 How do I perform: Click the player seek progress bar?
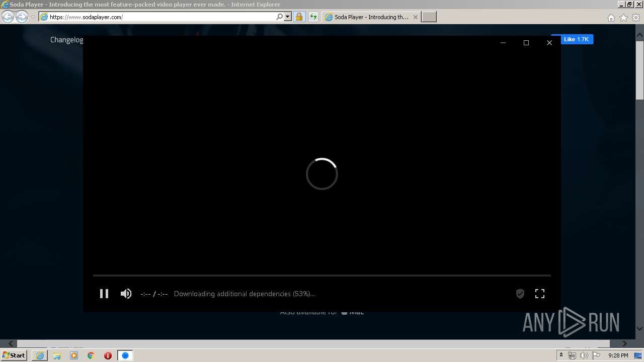click(322, 276)
